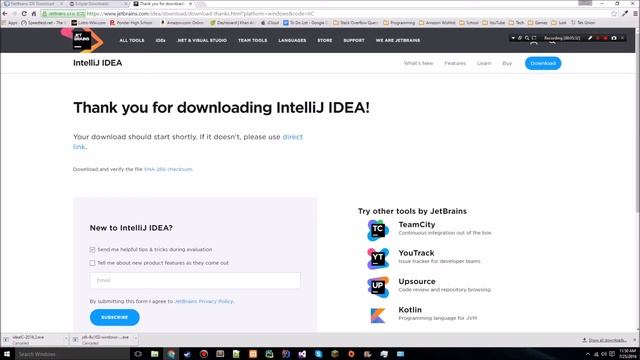The image size is (640, 360).
Task: Click the recorder pencil annotate icon
Action: [590, 38]
